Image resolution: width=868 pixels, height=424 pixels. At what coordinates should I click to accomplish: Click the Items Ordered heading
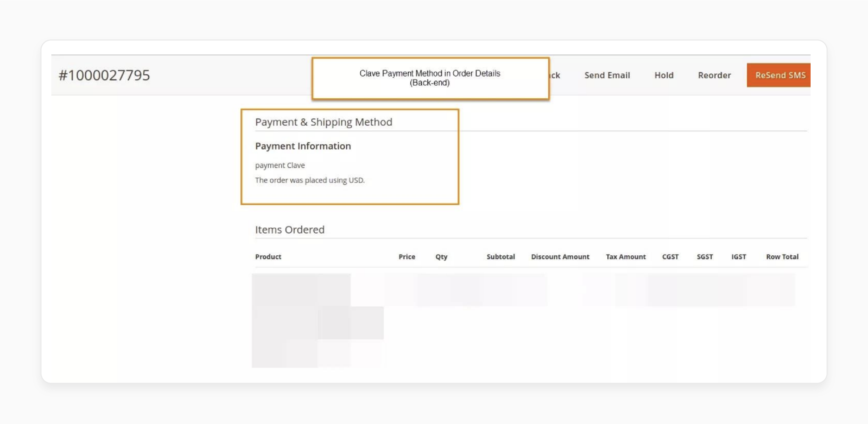(x=289, y=229)
